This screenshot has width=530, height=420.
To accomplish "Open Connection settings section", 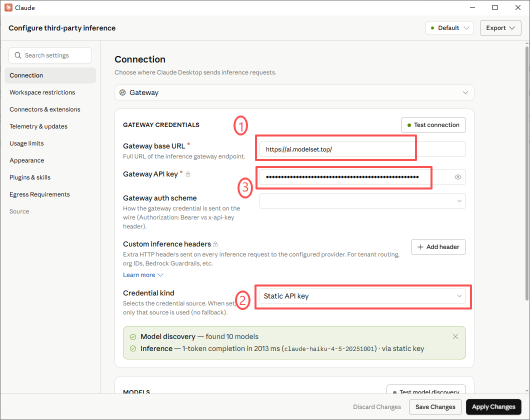I will tap(50, 75).
